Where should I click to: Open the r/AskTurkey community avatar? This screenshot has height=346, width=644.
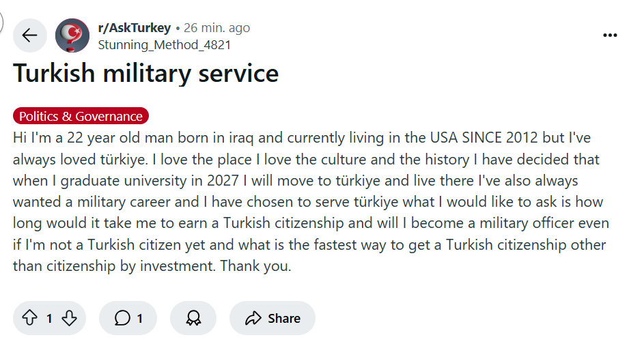point(72,35)
